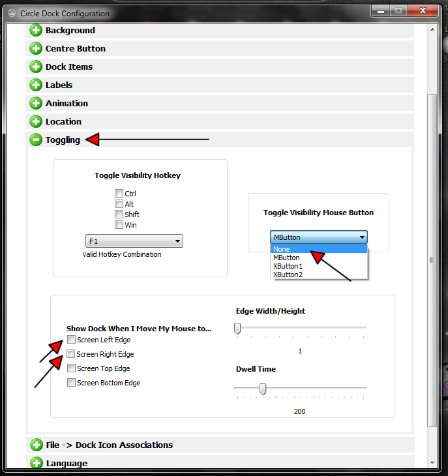Expand the Language section plus icon
Viewport: 448px width, 476px height.
point(37,463)
